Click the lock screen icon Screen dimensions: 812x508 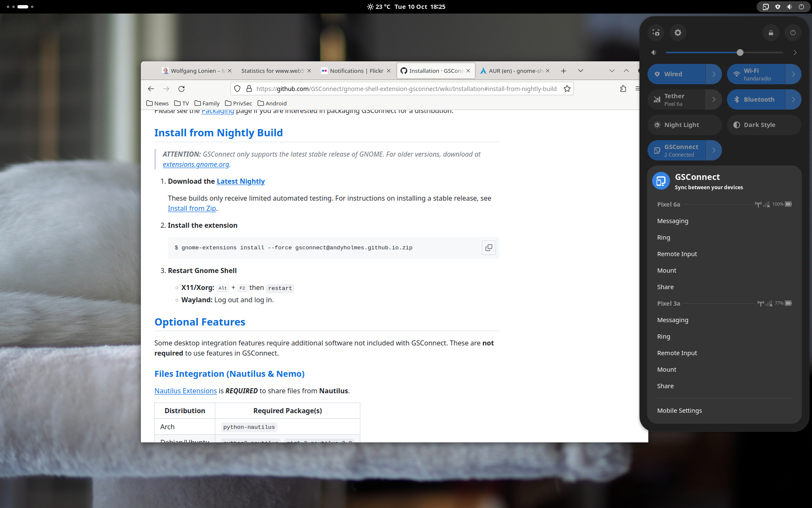click(x=771, y=33)
